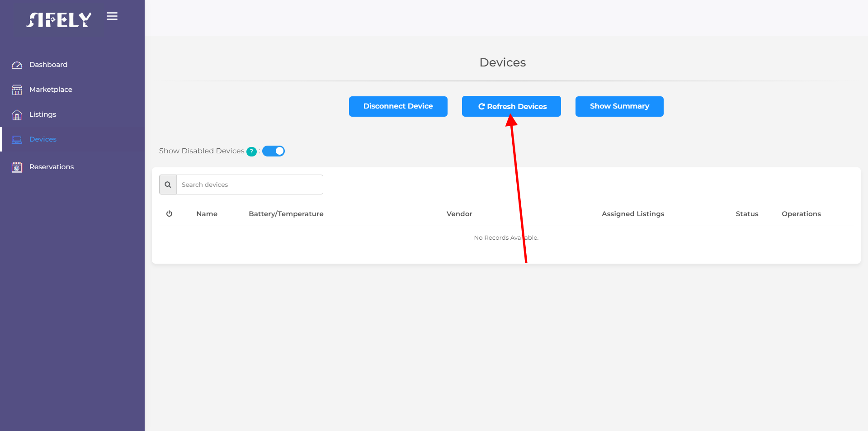
Task: Click the Assigned Listings column header
Action: coord(633,213)
